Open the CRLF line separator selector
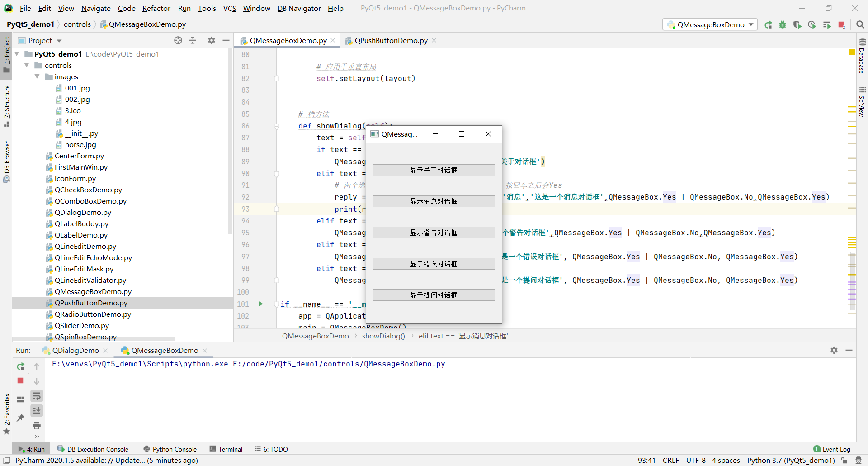The height and width of the screenshot is (466, 868). point(671,461)
